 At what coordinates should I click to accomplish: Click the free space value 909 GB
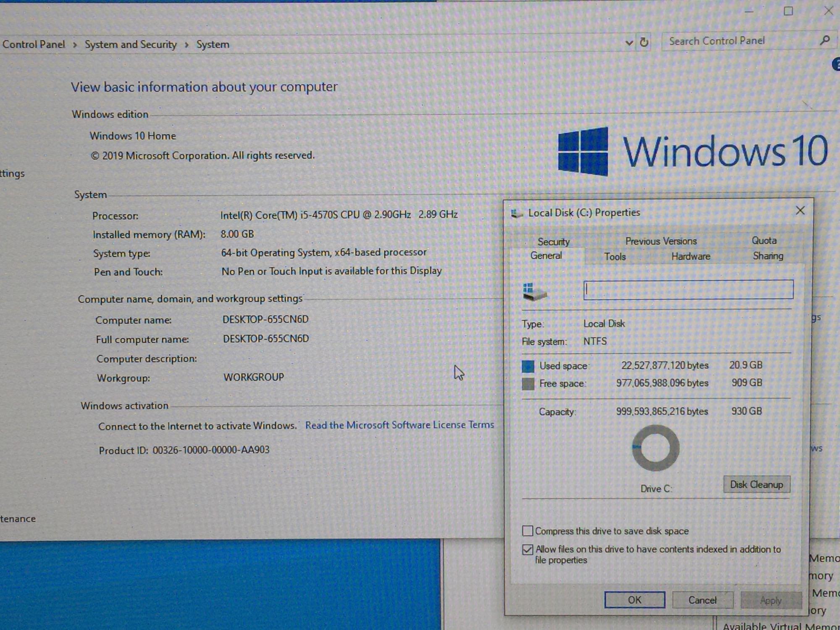747,383
